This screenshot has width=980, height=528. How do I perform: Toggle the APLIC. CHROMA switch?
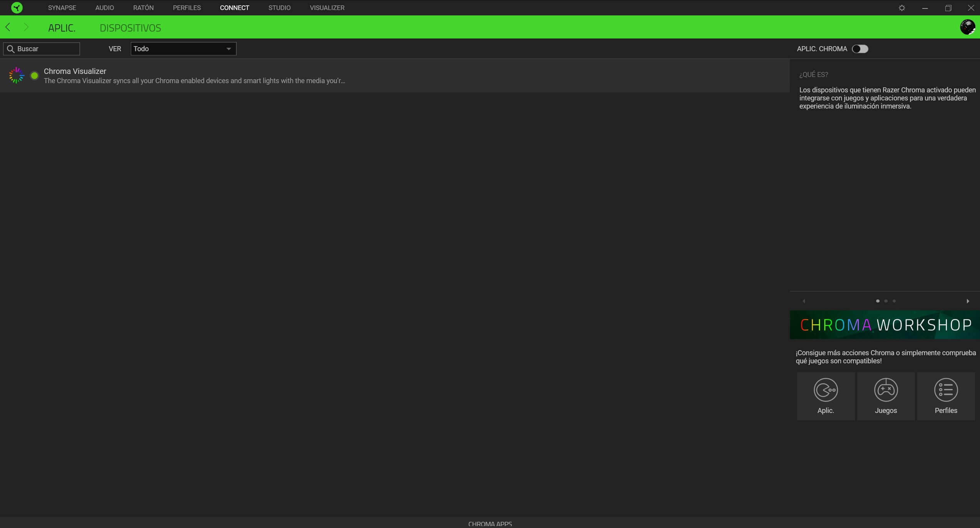pyautogui.click(x=860, y=49)
